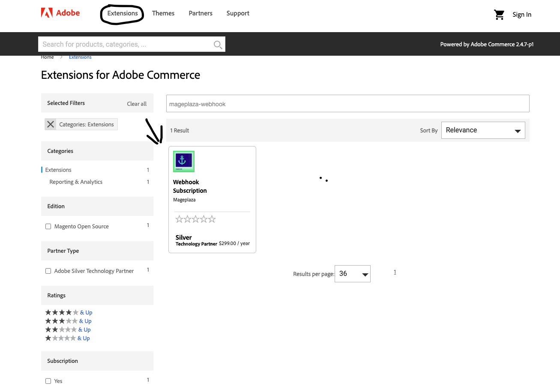Image resolution: width=560 pixels, height=392 pixels.
Task: Open the shopping cart
Action: click(499, 15)
